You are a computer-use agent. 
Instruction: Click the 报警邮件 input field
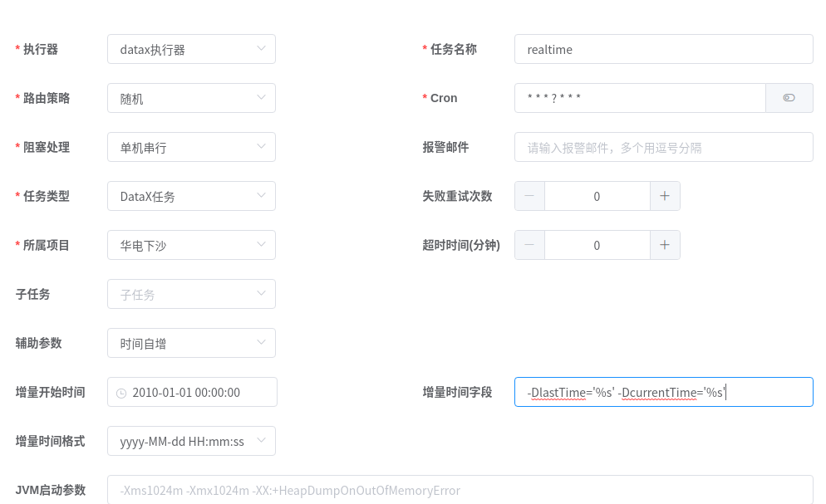663,147
